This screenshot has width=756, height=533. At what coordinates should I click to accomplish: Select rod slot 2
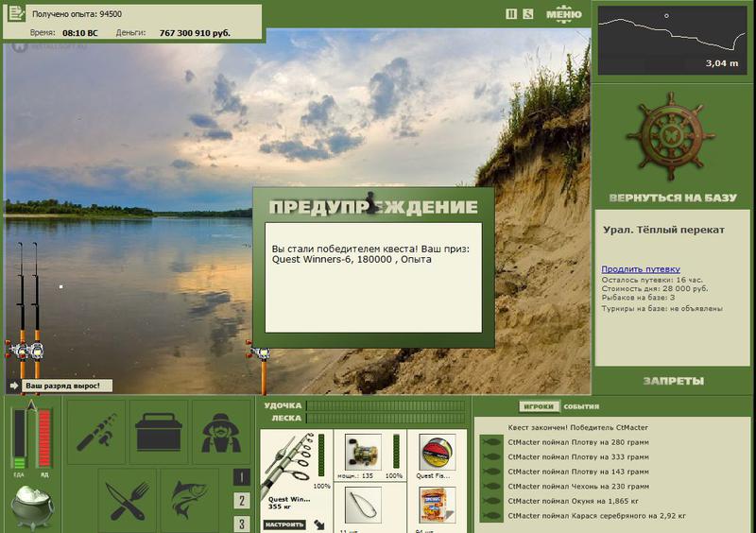[242, 501]
